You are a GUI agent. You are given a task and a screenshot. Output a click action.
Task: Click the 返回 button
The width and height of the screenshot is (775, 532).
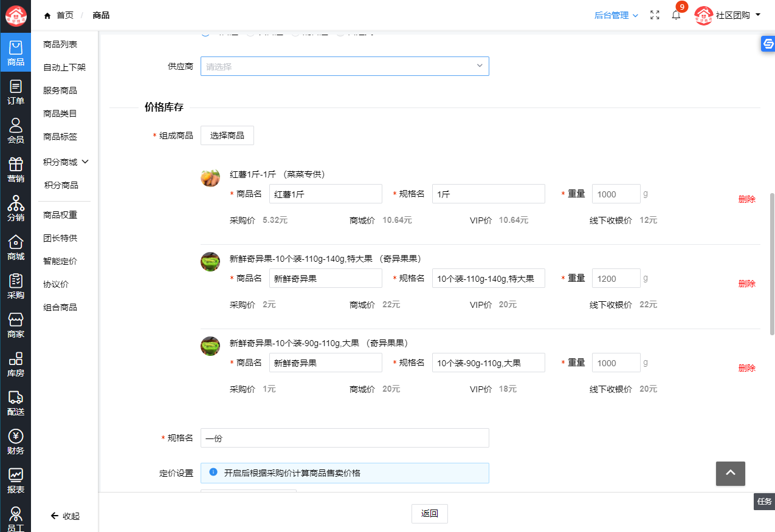coord(429,513)
